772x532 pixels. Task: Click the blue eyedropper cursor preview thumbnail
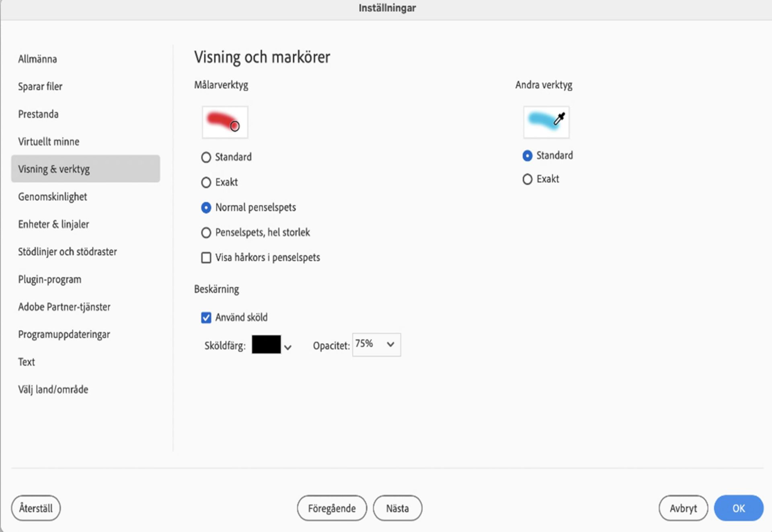pos(546,122)
